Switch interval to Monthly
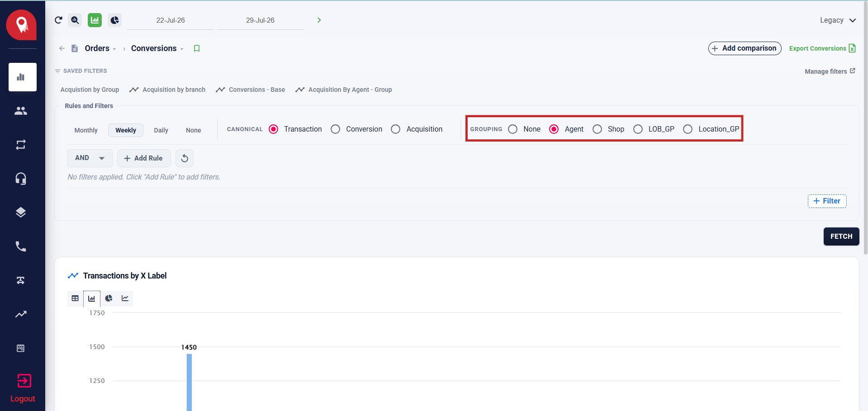This screenshot has width=868, height=411. [86, 130]
